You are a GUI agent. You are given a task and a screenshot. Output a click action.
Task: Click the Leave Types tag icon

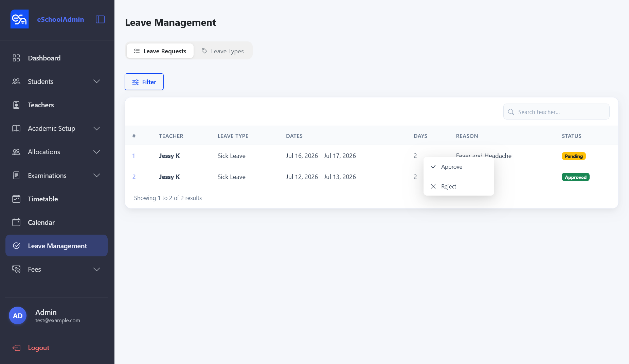tap(204, 51)
